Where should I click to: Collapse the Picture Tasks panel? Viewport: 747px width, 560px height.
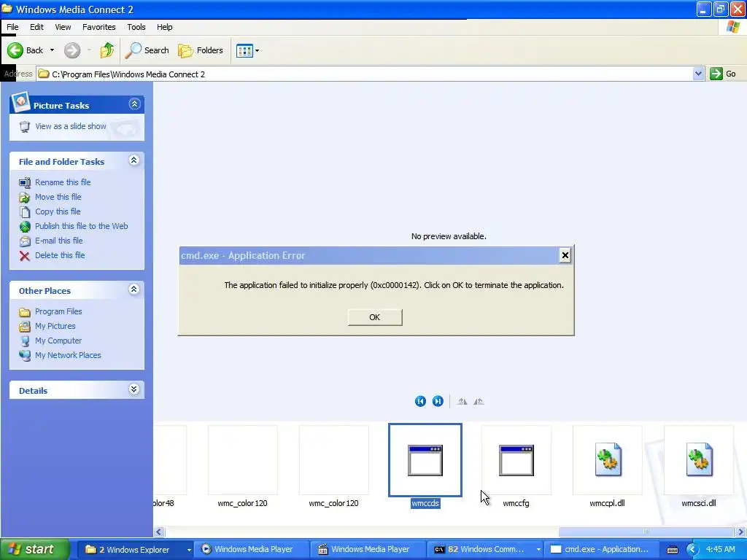[x=135, y=104]
